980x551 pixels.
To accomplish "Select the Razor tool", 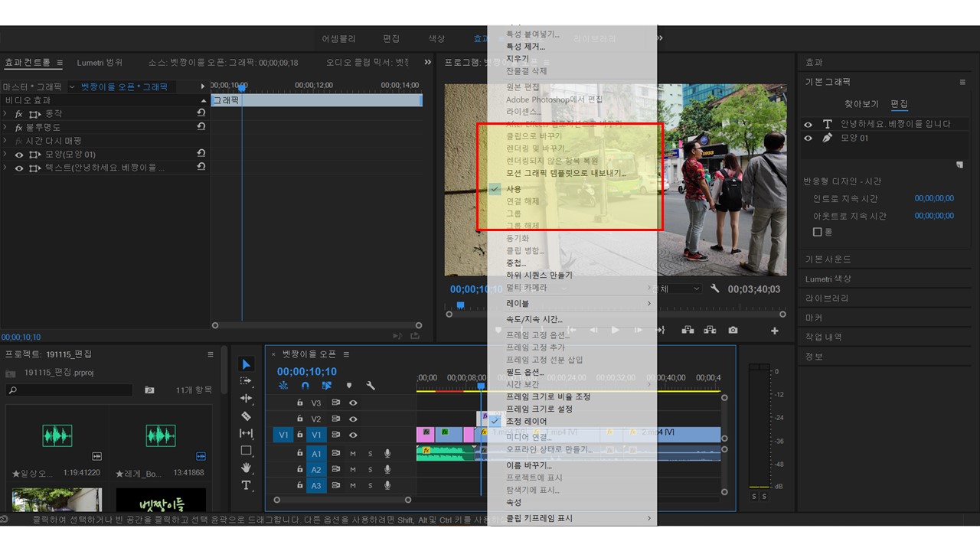I will tap(246, 416).
